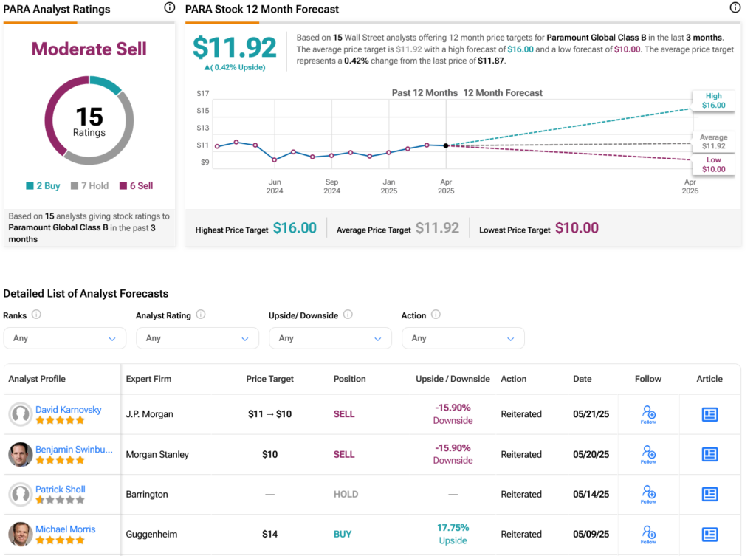Viewport: 756px width, 556px height.
Task: Click the Average Price Target $11.92 value
Action: 437,228
